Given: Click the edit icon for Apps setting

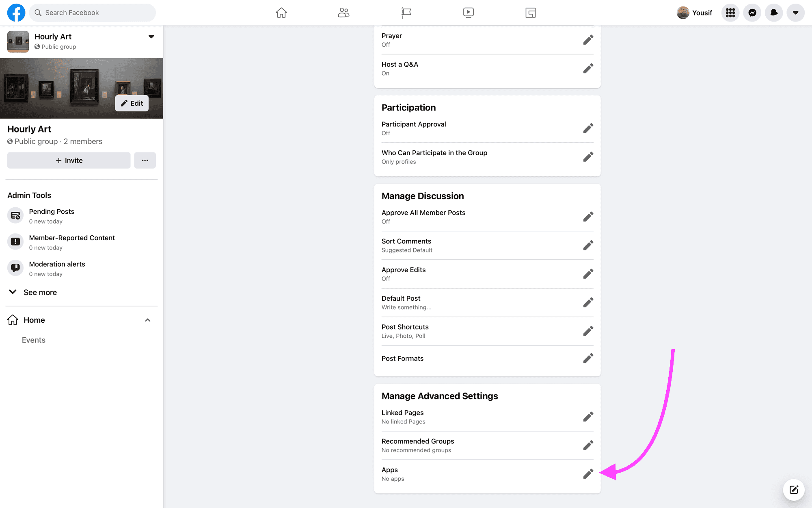Looking at the screenshot, I should pyautogui.click(x=588, y=474).
